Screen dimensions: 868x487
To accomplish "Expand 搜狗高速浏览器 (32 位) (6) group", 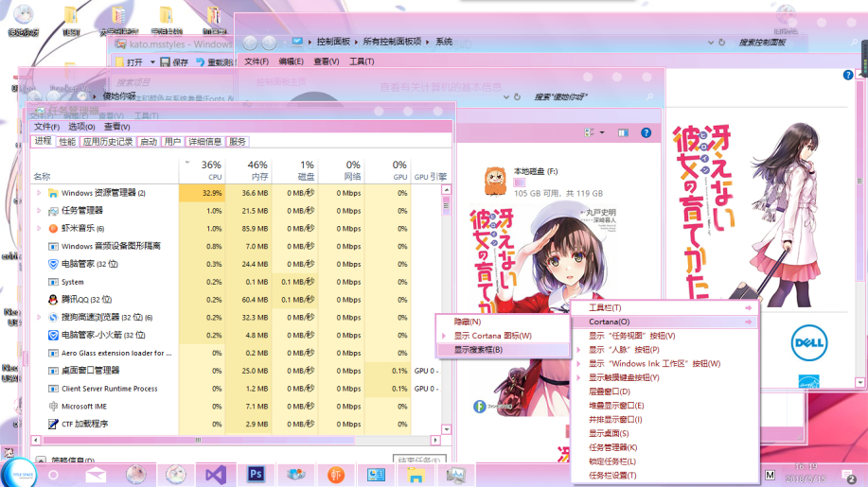I will point(39,318).
